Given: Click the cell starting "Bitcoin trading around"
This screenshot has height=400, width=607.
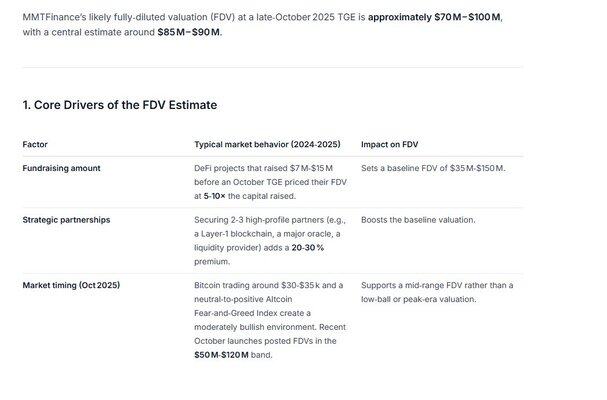Looking at the screenshot, I should pos(268,320).
